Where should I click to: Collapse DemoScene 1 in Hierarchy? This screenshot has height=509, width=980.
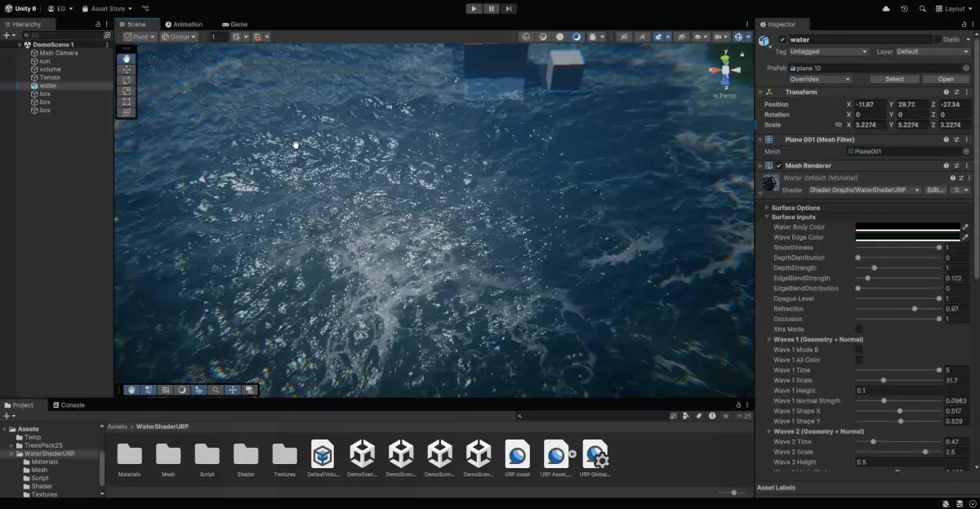tap(20, 45)
